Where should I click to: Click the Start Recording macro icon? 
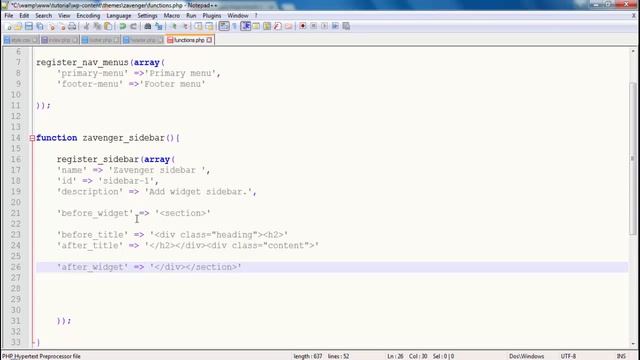coord(302,27)
